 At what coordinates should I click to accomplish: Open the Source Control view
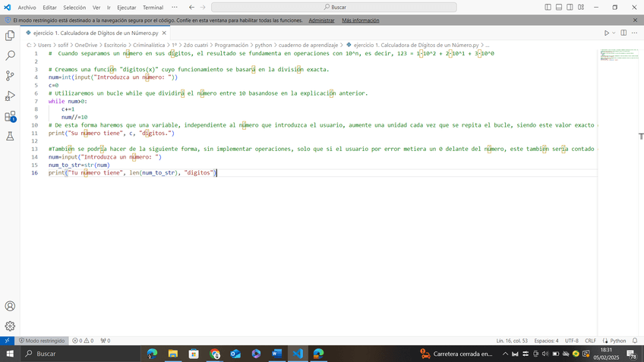point(10,76)
